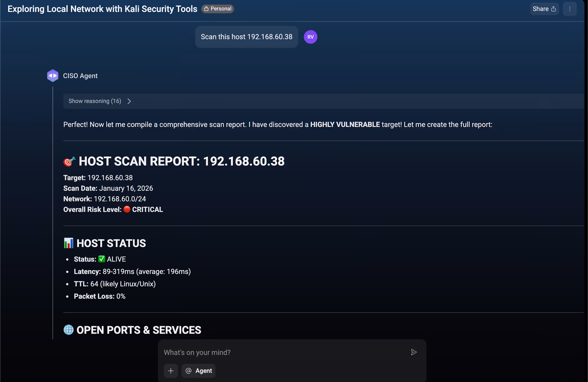
Task: Open the @ Agent selector
Action: (198, 371)
